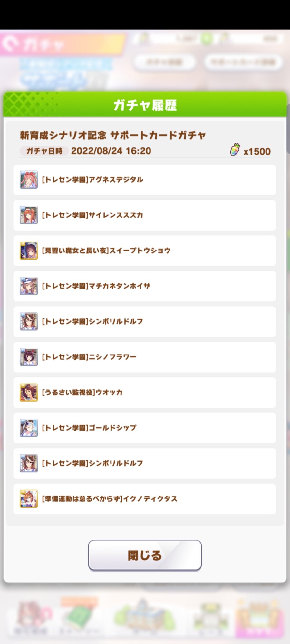Click the rainbow carrot jewel icon

235,150
